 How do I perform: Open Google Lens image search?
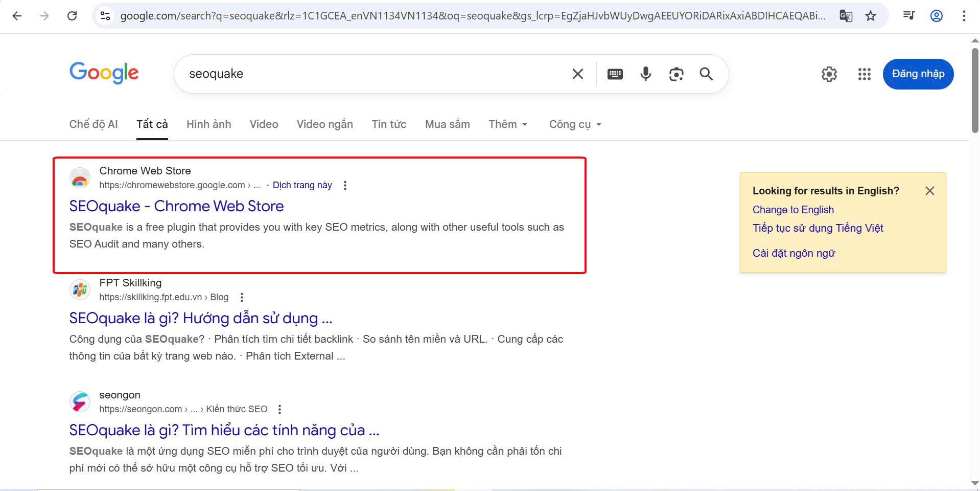[675, 74]
